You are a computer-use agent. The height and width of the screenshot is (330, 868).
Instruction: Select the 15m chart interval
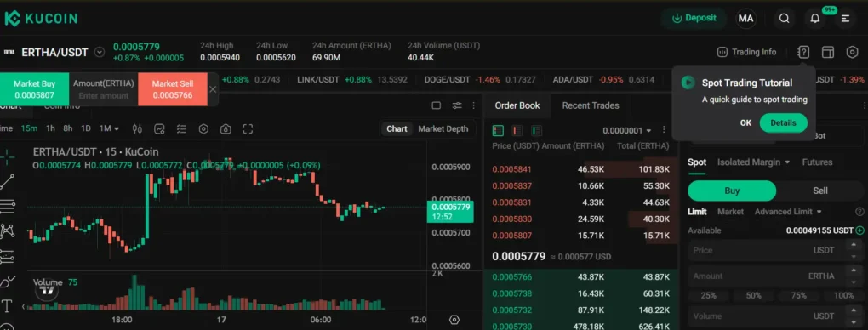29,128
